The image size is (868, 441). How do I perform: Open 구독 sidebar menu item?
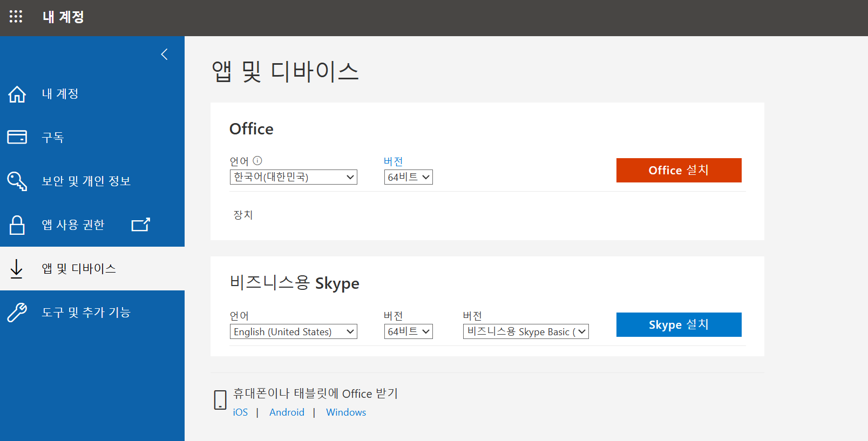click(92, 137)
